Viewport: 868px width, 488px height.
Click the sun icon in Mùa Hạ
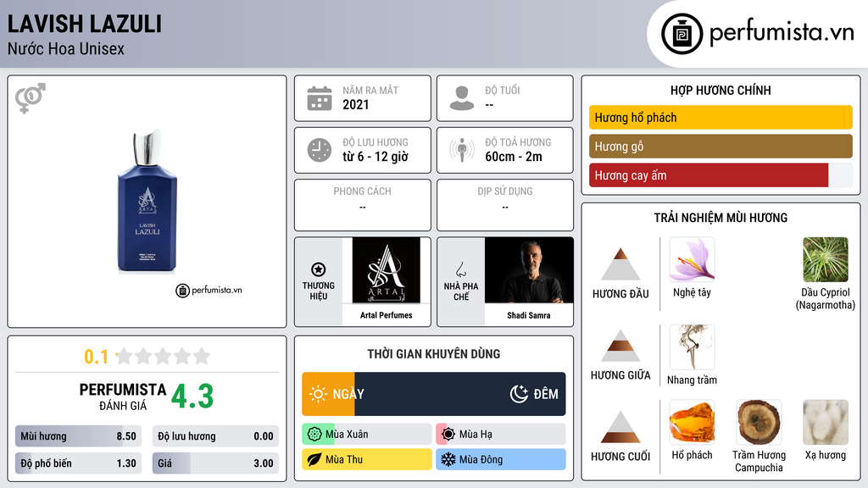(x=448, y=435)
